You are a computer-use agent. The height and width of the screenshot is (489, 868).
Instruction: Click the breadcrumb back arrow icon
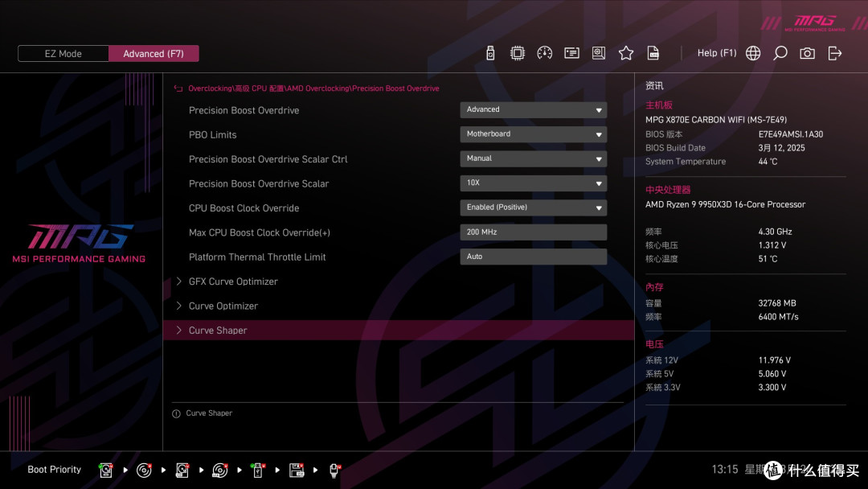coord(178,88)
